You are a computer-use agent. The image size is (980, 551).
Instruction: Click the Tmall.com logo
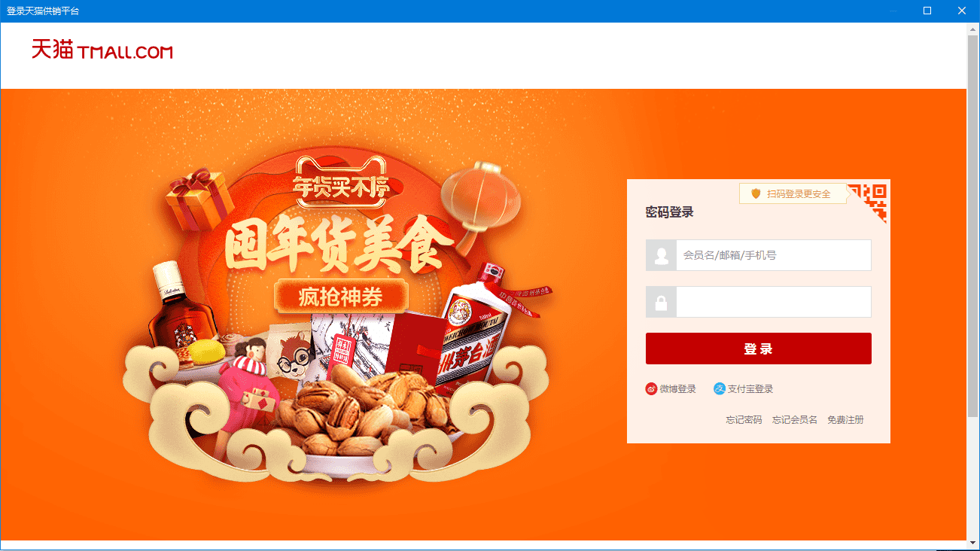[x=102, y=50]
